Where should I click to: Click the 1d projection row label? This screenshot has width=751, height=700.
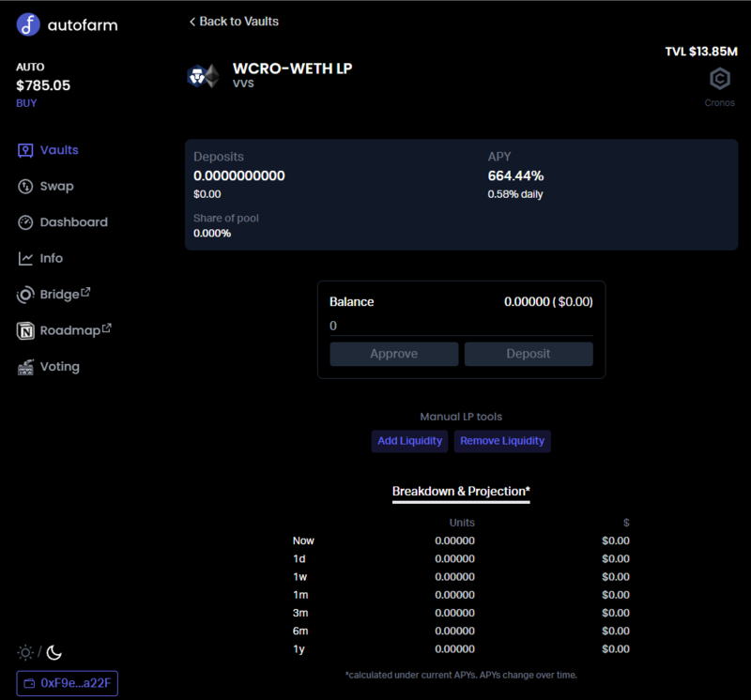tap(299, 558)
